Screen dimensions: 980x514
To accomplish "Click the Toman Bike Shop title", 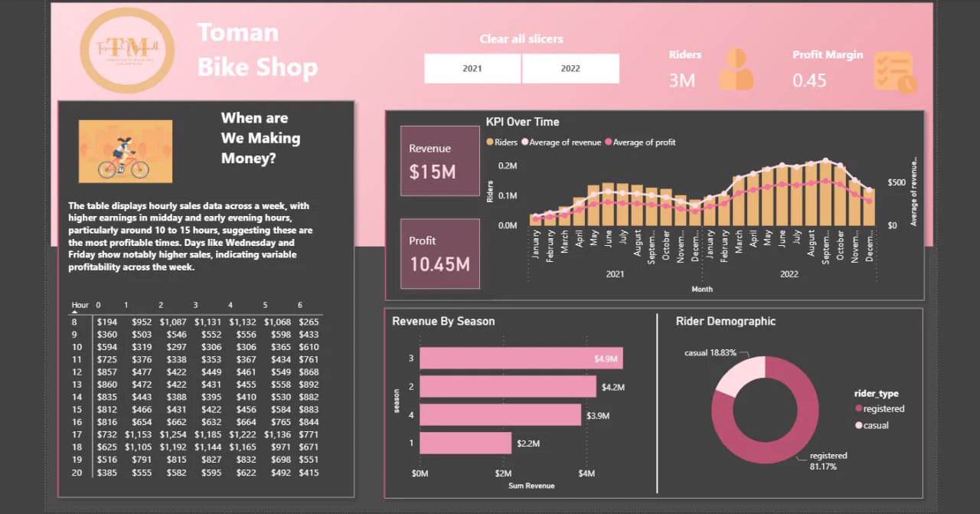I will click(257, 50).
